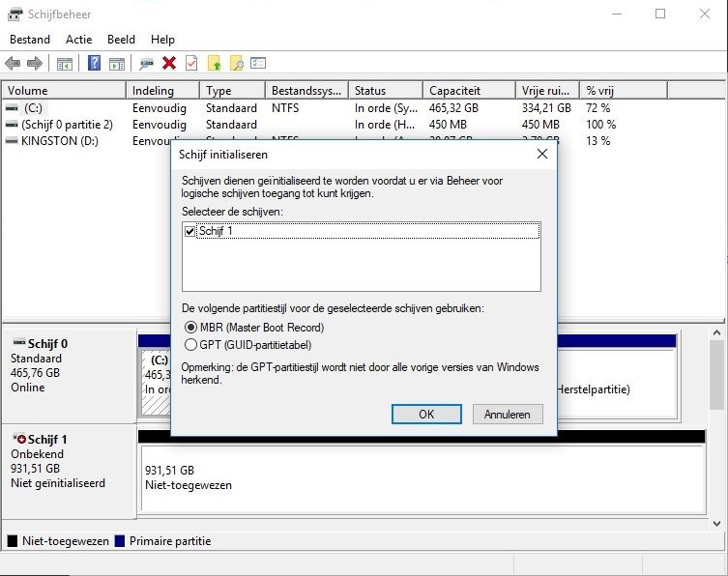Click the Annuleren button
Screen dimensions: 728x576
click(508, 414)
